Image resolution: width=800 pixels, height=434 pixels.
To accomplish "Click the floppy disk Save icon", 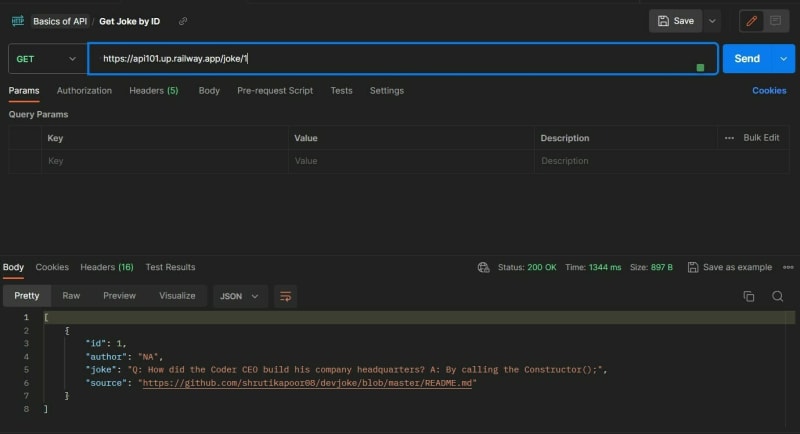I will pyautogui.click(x=663, y=21).
